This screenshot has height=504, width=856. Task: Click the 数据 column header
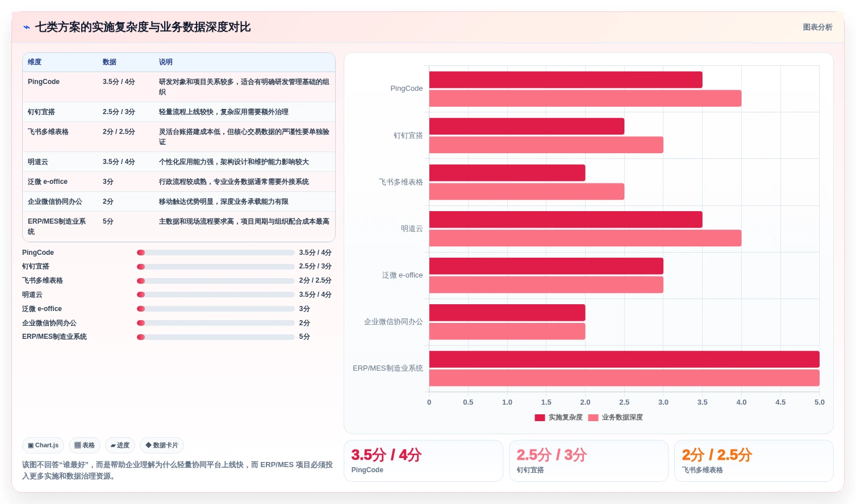(110, 62)
